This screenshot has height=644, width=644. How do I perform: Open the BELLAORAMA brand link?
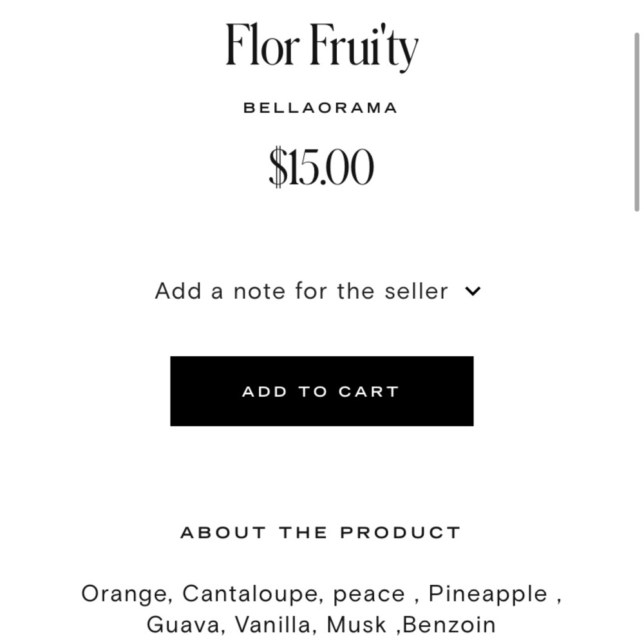320,108
